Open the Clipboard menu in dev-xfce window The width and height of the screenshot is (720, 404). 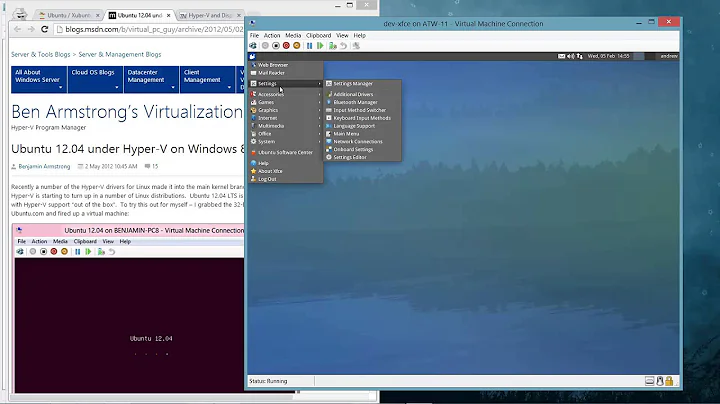(x=319, y=35)
